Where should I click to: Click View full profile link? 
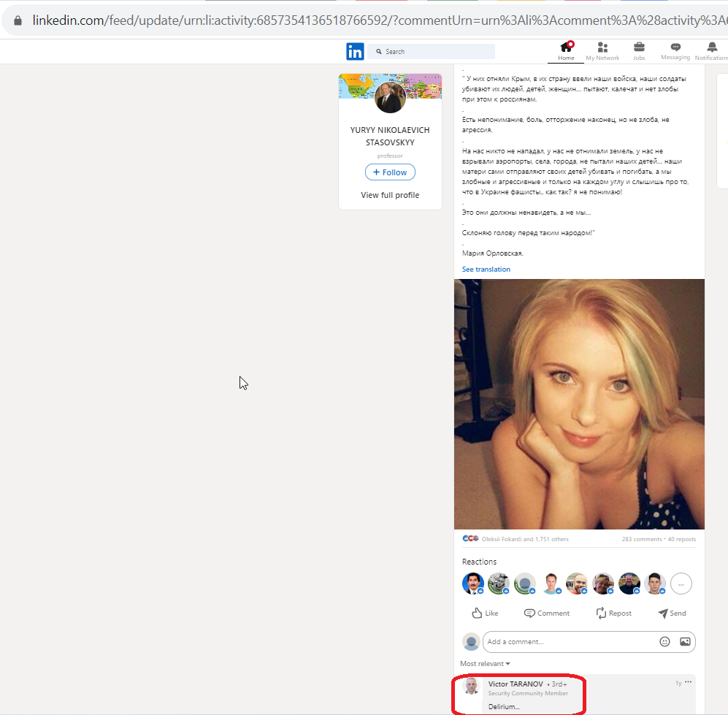(x=390, y=195)
